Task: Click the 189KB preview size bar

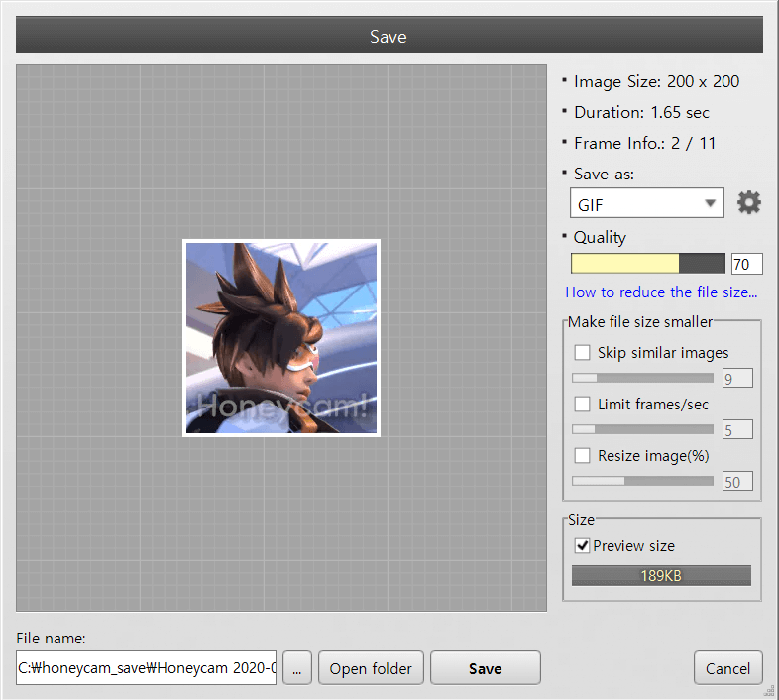Action: tap(661, 576)
